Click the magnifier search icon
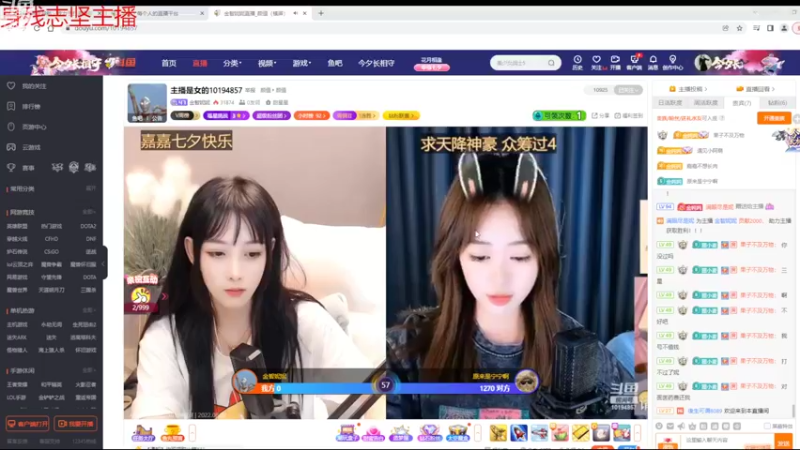This screenshot has height=450, width=800. (552, 63)
